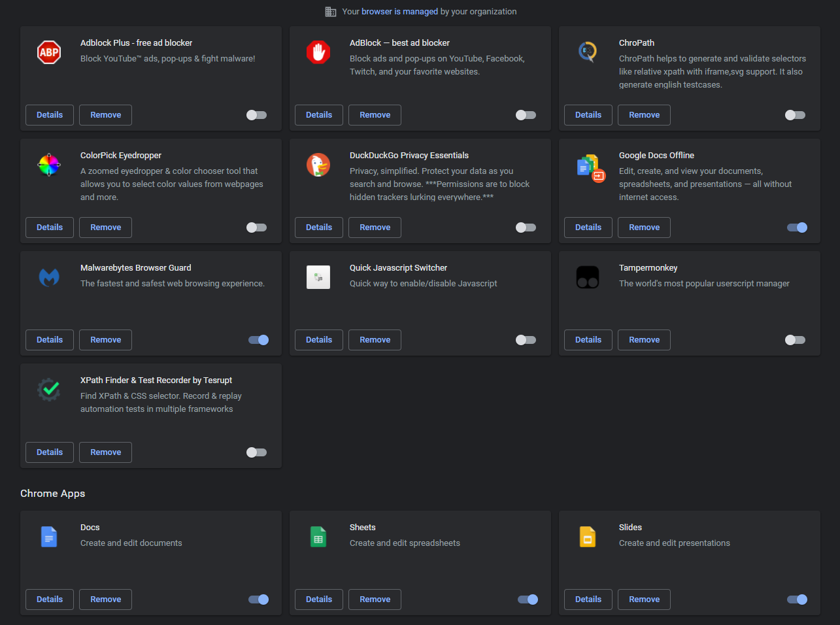Image resolution: width=840 pixels, height=625 pixels.
Task: View Google Docs Offline Details
Action: pyautogui.click(x=588, y=228)
